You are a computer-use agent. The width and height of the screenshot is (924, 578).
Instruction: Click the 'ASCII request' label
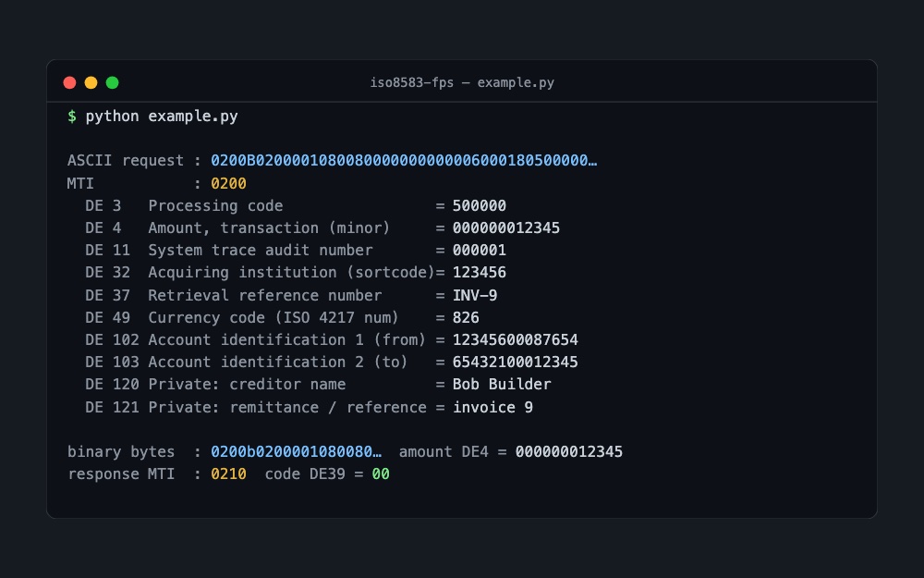click(126, 160)
